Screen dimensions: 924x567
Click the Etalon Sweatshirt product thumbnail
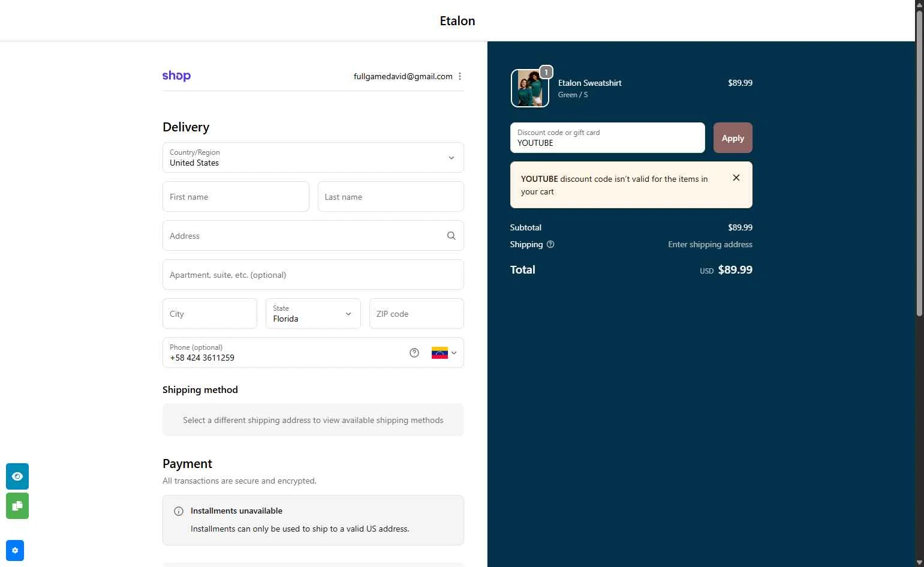point(529,88)
